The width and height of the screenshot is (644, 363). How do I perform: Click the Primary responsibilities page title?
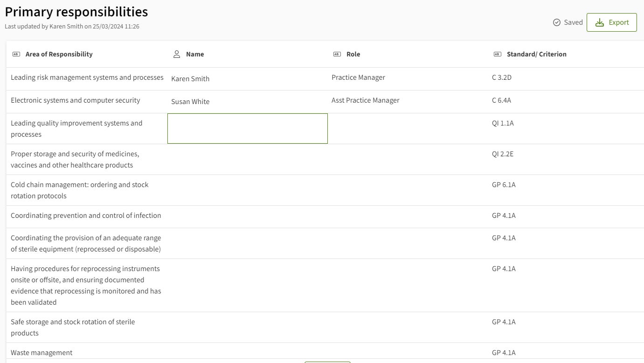[x=76, y=12]
